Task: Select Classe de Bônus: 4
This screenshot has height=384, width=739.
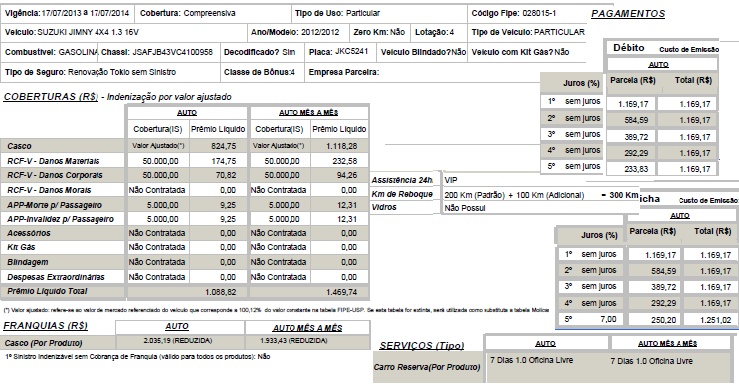Action: pos(259,72)
